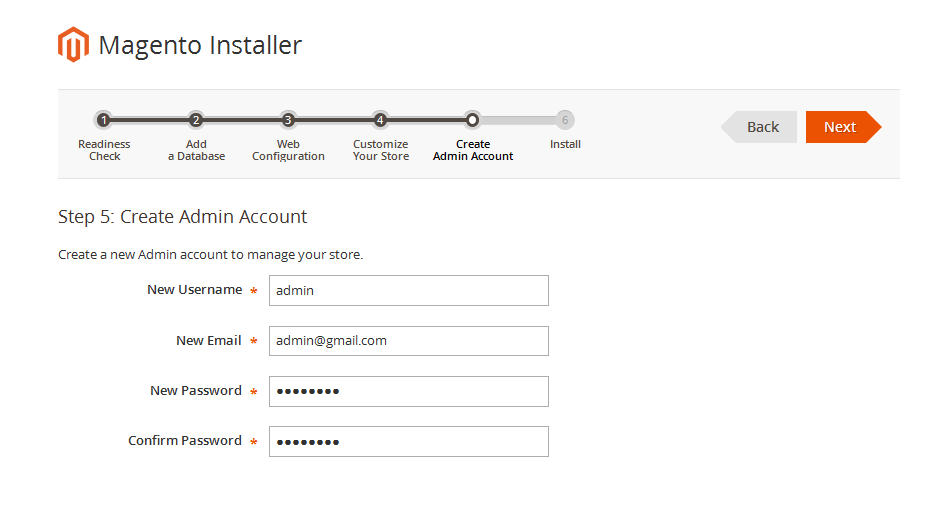This screenshot has width=946, height=515.
Task: Select the Create Admin Account step label
Action: pos(473,150)
